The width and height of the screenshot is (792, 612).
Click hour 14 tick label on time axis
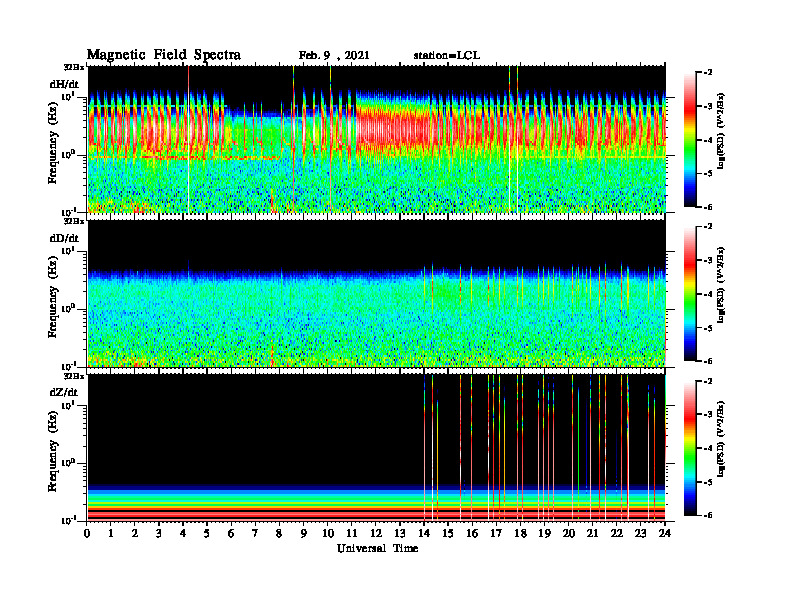tap(424, 534)
